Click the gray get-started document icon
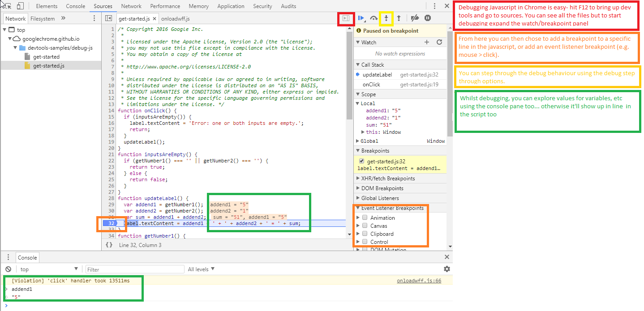This screenshot has height=311, width=644. point(27,57)
